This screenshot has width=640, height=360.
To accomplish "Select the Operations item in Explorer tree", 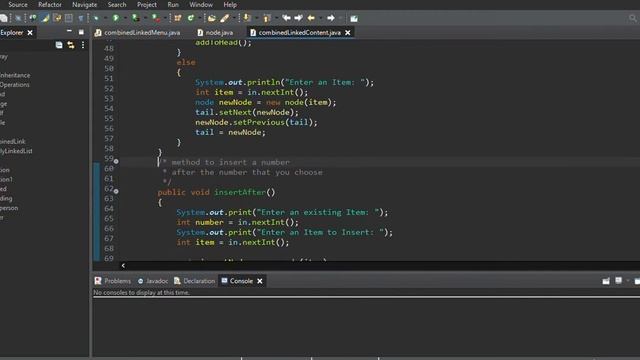I will [15, 85].
